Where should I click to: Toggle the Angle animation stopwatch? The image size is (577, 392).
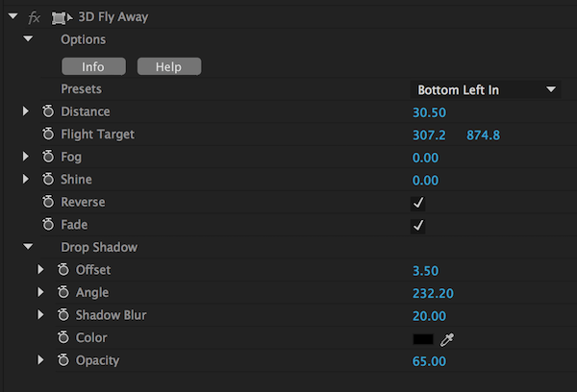tap(63, 293)
